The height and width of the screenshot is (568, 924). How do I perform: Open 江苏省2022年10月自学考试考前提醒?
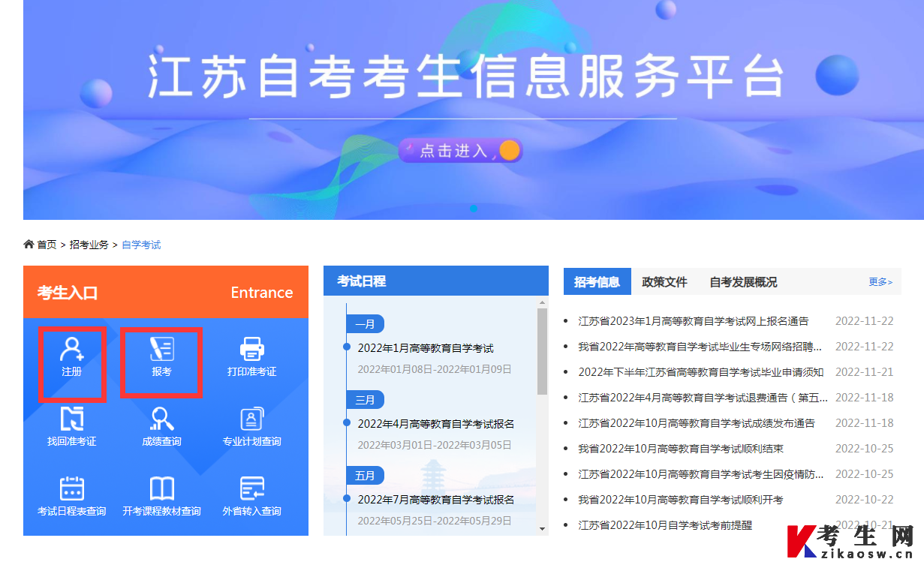pos(665,525)
